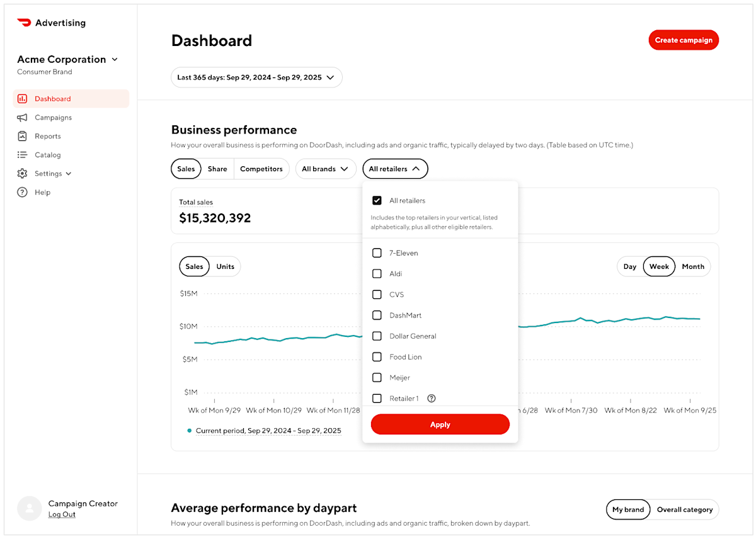Switch to the Competitors tab
The height and width of the screenshot is (539, 756).
click(x=261, y=169)
